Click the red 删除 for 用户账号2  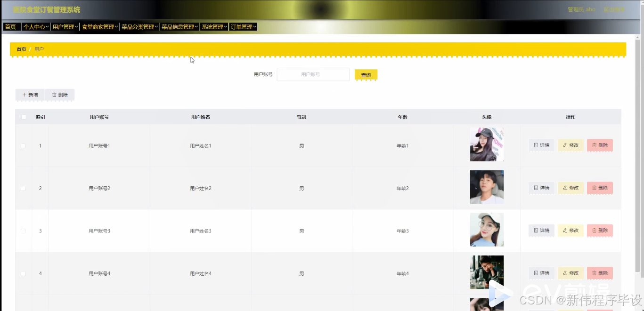[x=600, y=188]
